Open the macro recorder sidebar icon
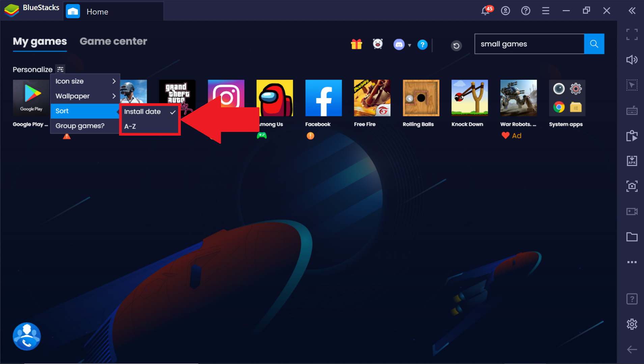Screen dimensions: 644x364 pos(632,136)
